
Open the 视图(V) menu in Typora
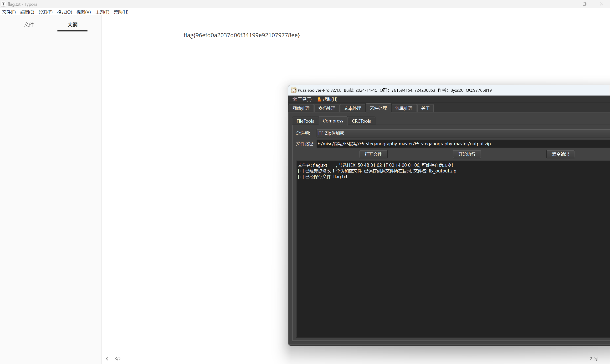click(83, 12)
